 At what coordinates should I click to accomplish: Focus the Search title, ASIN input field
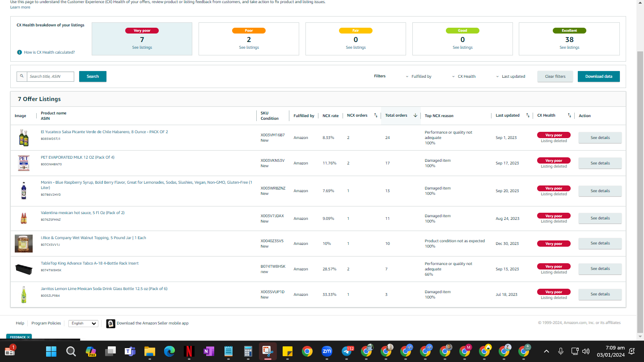(x=51, y=76)
